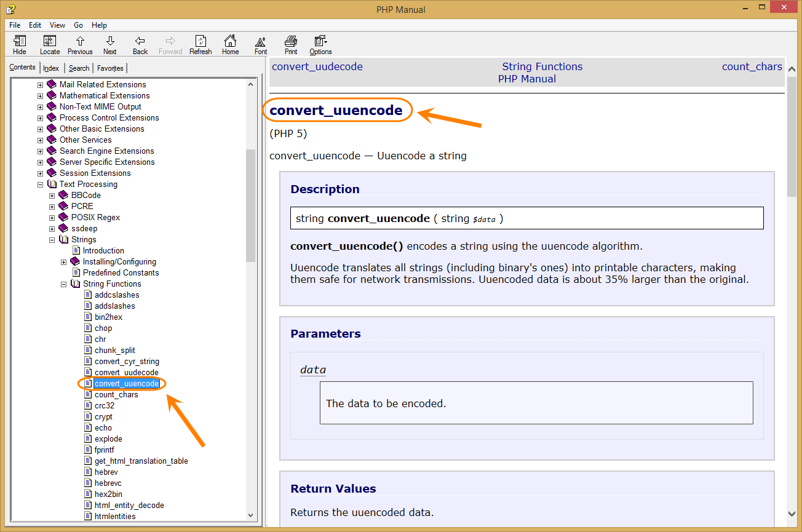The image size is (802, 532).
Task: Open the Help menu
Action: tap(99, 25)
